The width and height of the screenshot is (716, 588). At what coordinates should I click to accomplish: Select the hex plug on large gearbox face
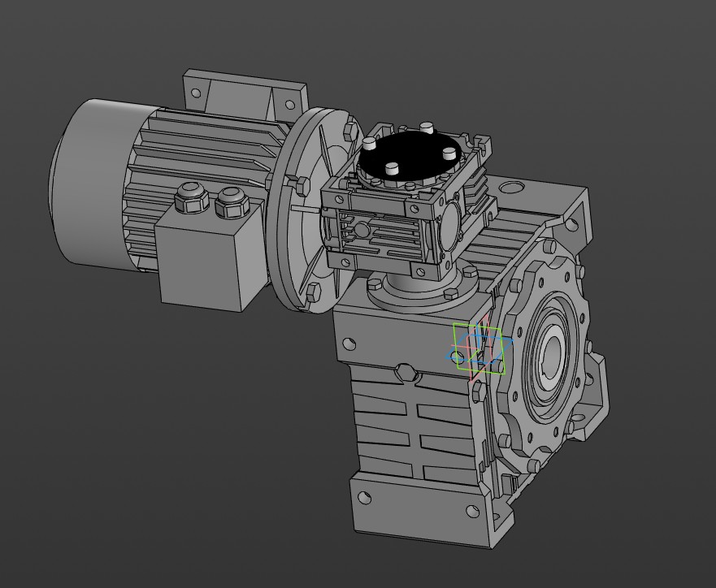tap(407, 372)
